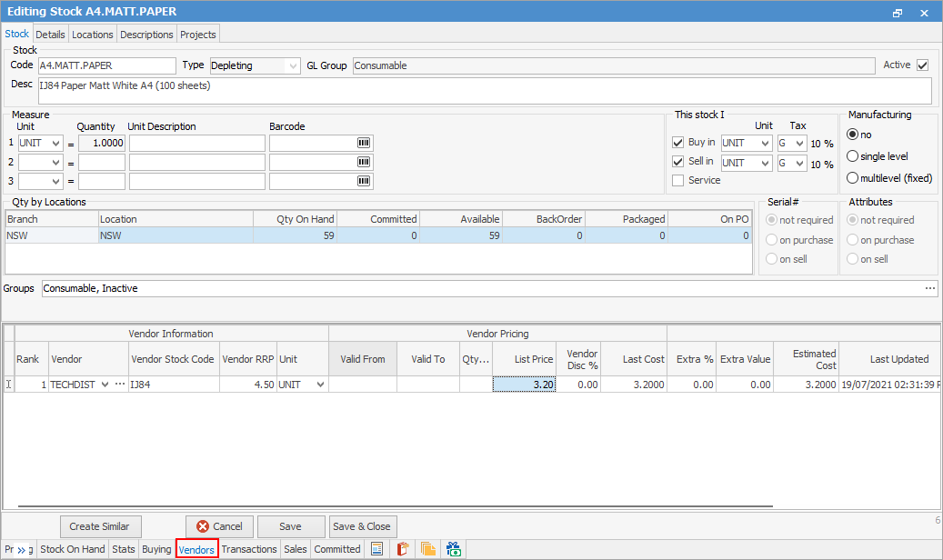
Task: Uncheck the Buy in checkbox
Action: click(677, 143)
